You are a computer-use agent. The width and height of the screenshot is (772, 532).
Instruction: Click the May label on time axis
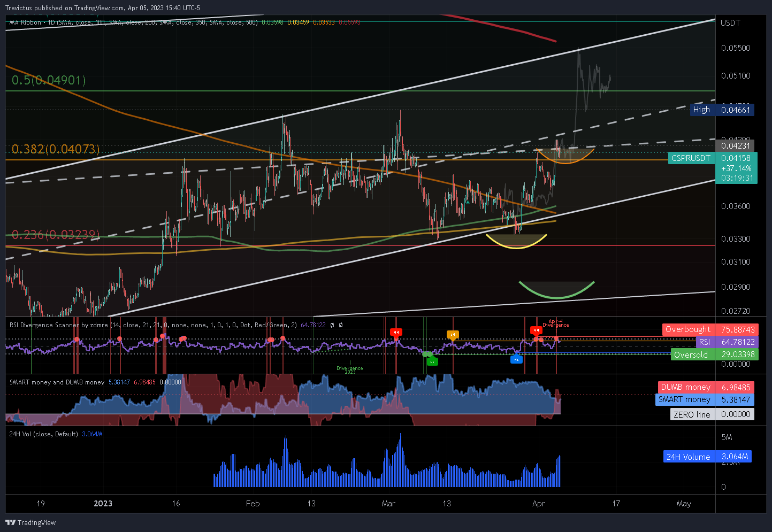684,504
